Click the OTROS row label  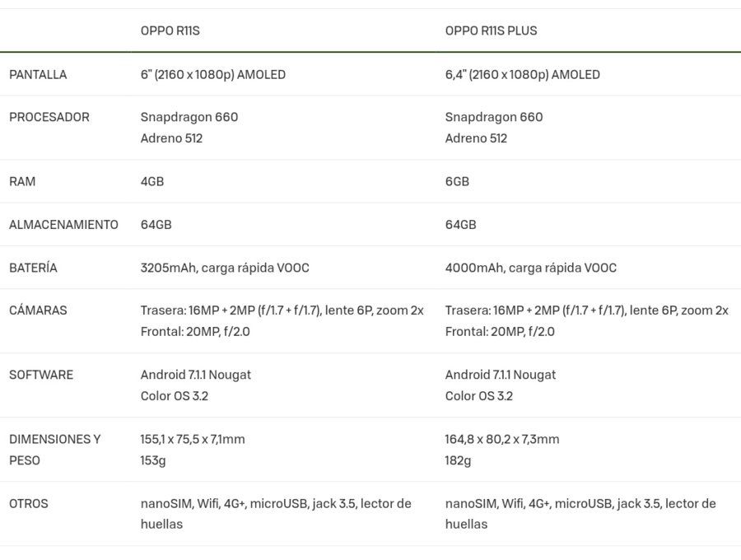coord(29,503)
